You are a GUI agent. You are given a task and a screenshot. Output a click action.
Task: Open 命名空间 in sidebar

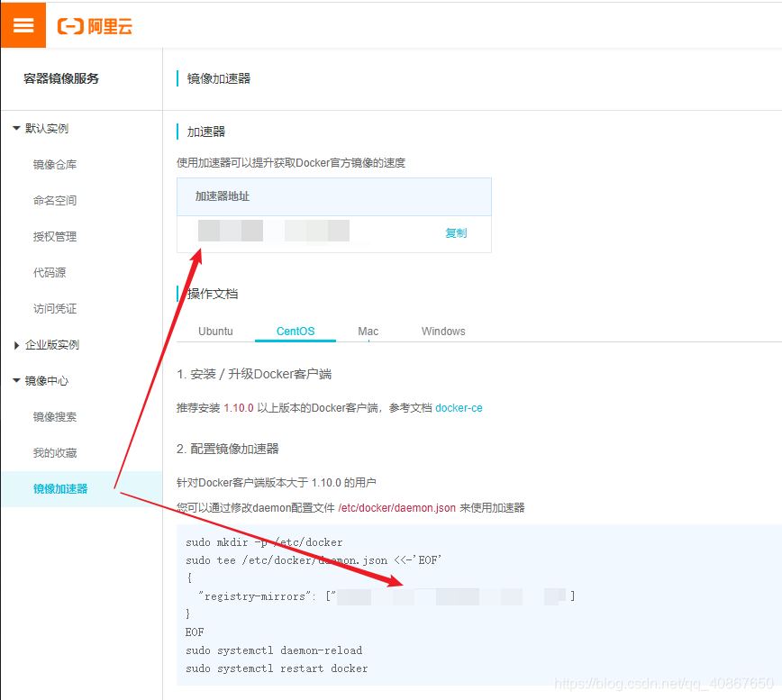[x=55, y=200]
